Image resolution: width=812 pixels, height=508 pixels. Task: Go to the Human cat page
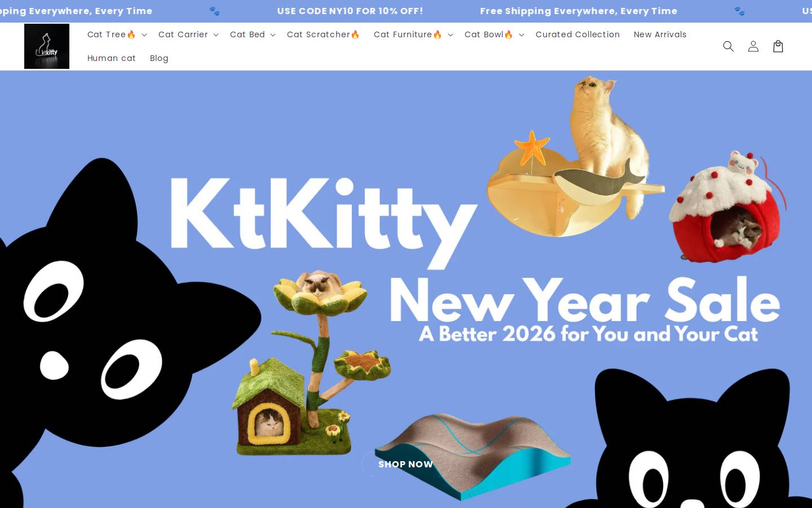[x=112, y=58]
